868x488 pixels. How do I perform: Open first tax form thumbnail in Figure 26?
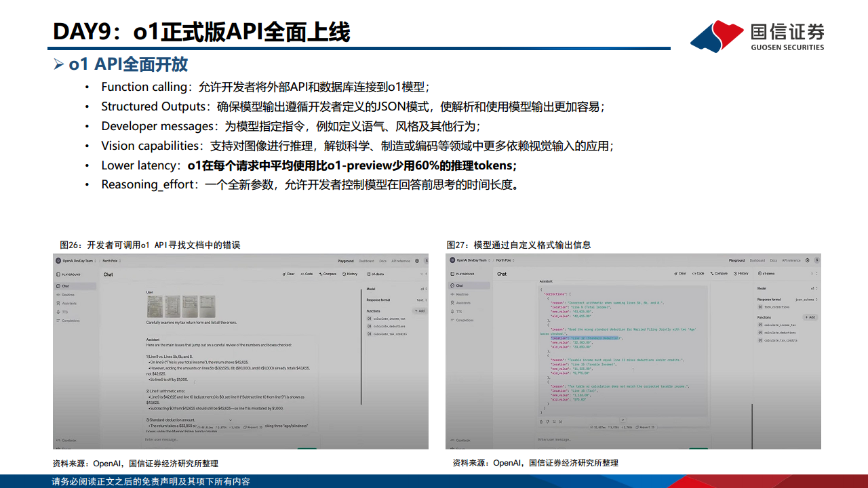click(155, 306)
